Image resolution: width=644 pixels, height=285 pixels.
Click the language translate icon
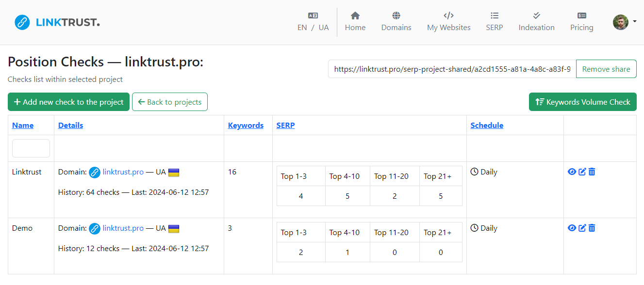click(313, 16)
